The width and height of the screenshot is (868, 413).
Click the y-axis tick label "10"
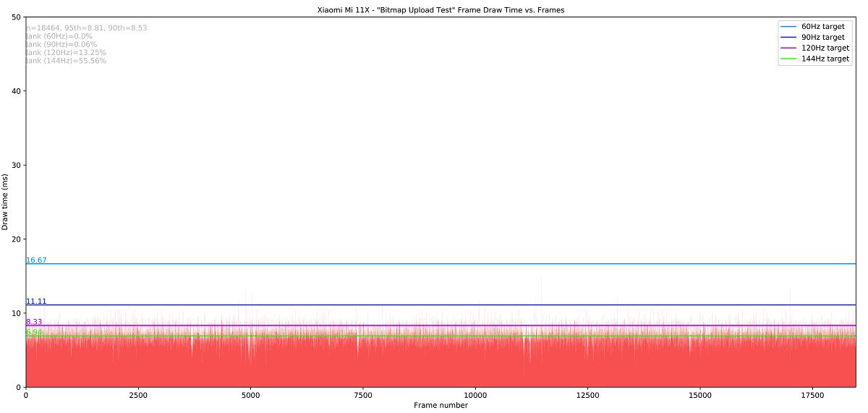click(x=17, y=313)
